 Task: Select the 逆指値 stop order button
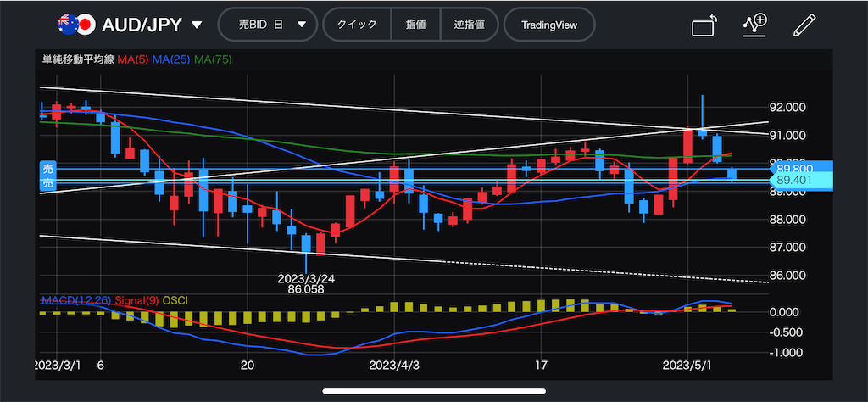[x=469, y=25]
